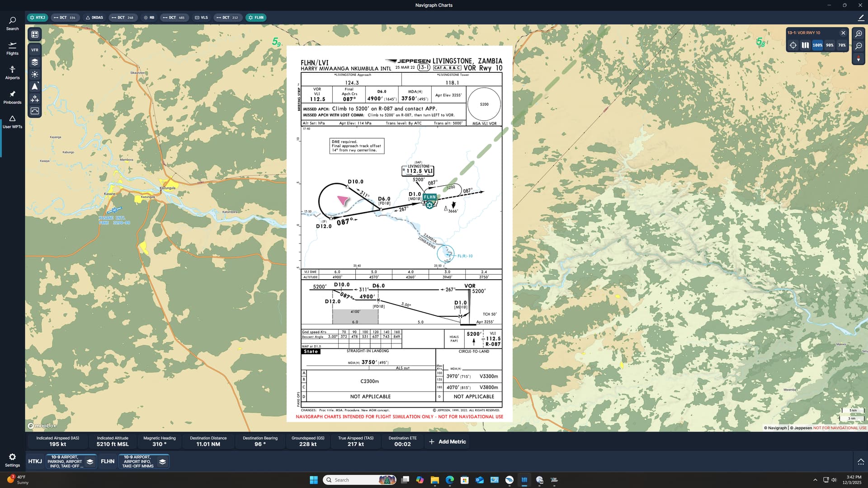Viewport: 868px width, 488px height.
Task: Open the Flights sidebar panel
Action: pos(12,48)
